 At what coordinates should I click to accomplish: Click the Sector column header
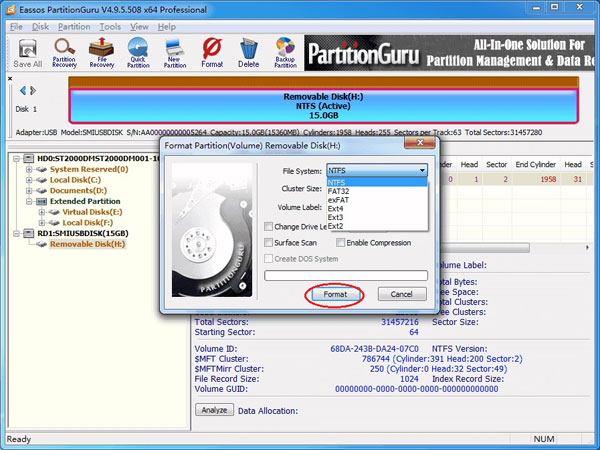(496, 165)
